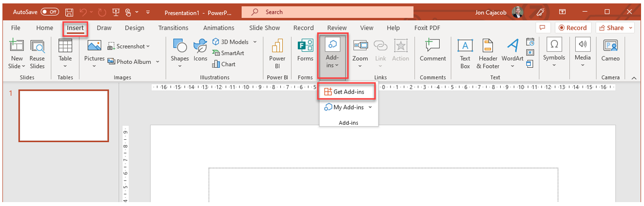
Task: Insert Icons
Action: pos(200,51)
